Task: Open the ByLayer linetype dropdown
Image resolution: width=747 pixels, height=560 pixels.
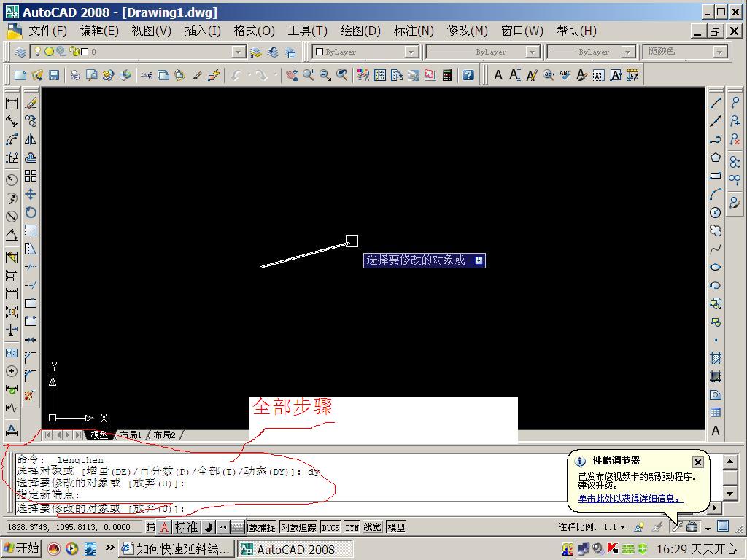Action: 533,52
